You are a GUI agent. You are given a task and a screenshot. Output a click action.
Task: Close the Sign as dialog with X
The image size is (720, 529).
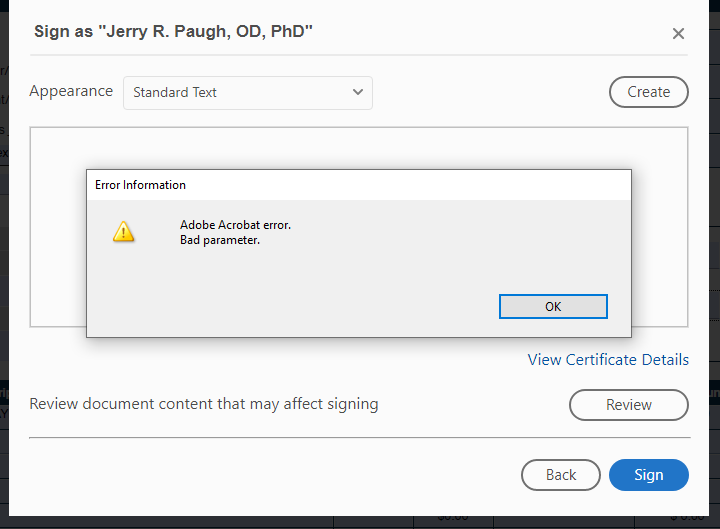pyautogui.click(x=678, y=34)
